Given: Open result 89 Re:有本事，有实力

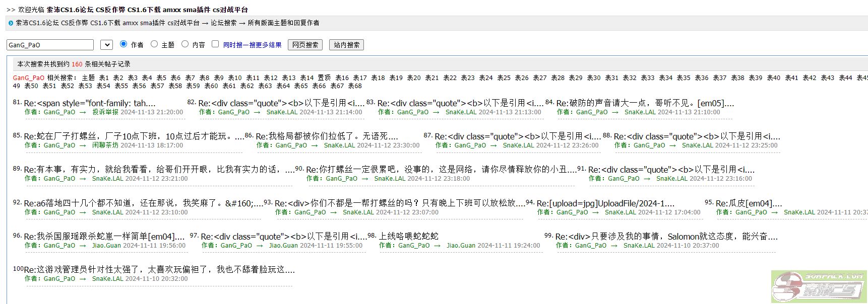Looking at the screenshot, I should [159, 170].
